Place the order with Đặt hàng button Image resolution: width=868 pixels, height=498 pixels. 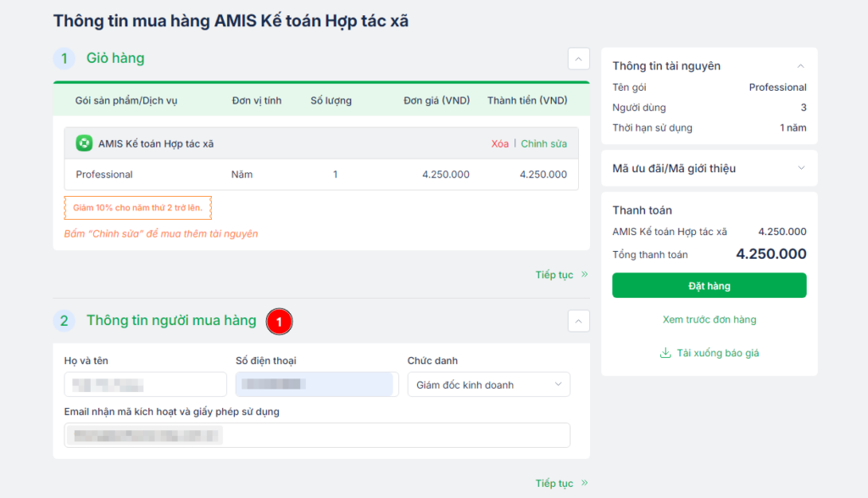pos(709,285)
